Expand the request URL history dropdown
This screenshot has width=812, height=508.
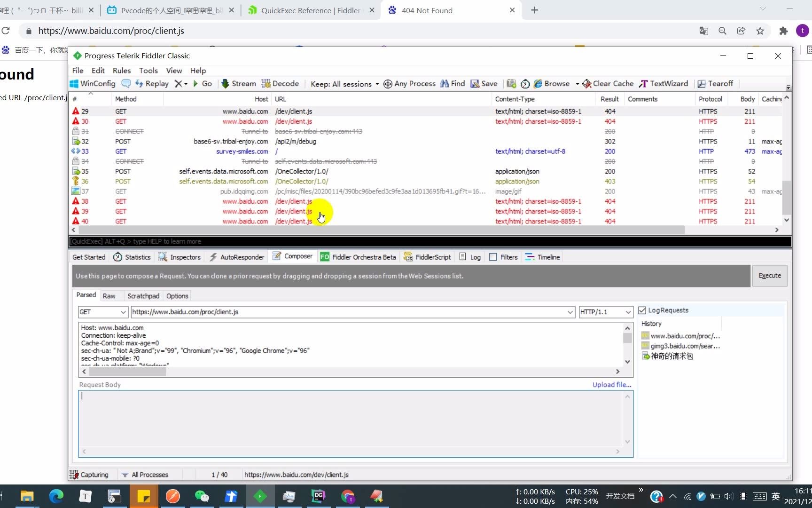[570, 312]
